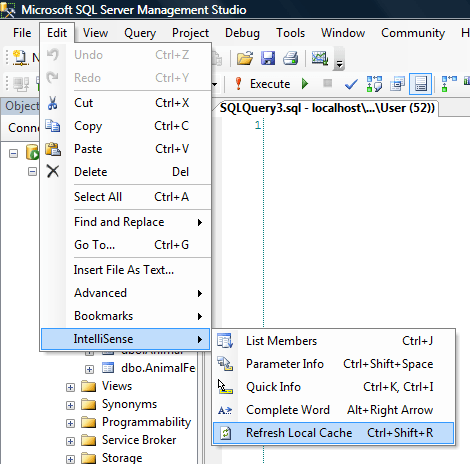
Task: Expand the Service Broker folder node
Action: [70, 441]
